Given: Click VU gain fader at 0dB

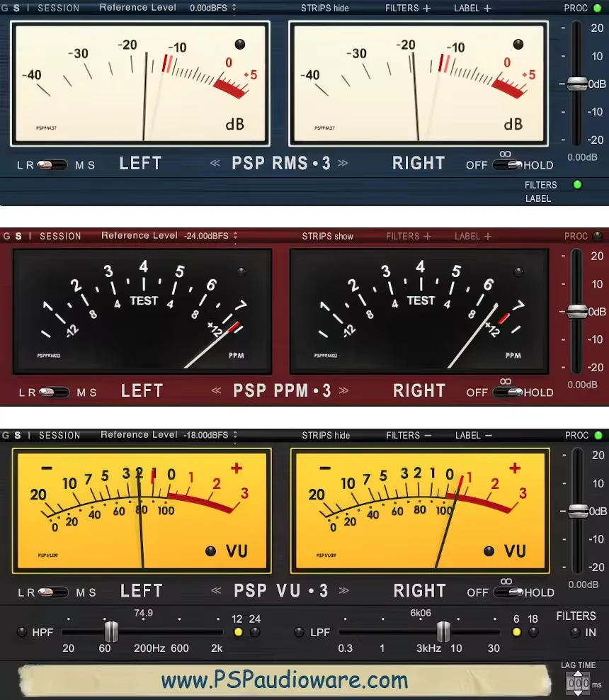Looking at the screenshot, I should point(578,511).
